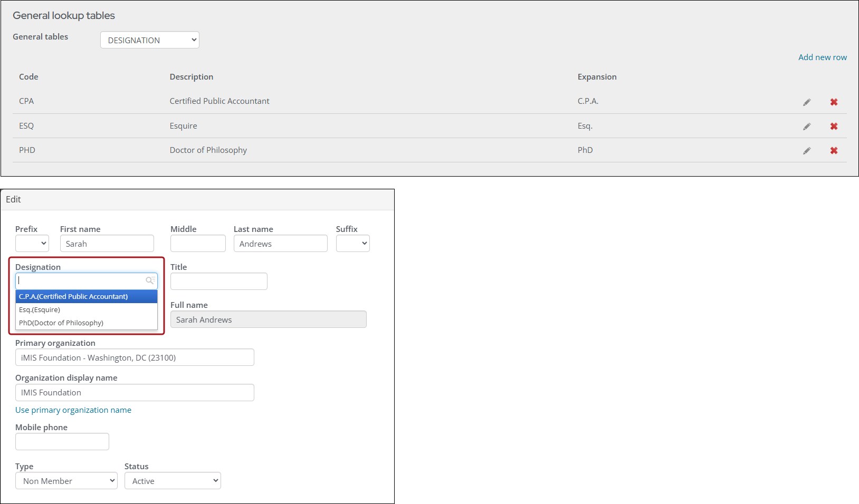Click the Esq. expansion cell
Viewport: 859px width, 504px height.
[x=585, y=126]
